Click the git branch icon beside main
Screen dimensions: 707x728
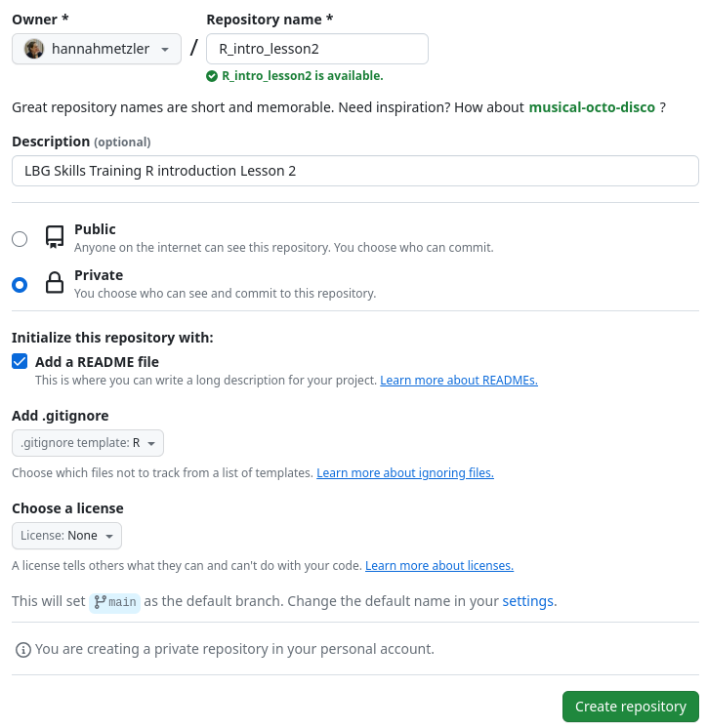(100, 602)
